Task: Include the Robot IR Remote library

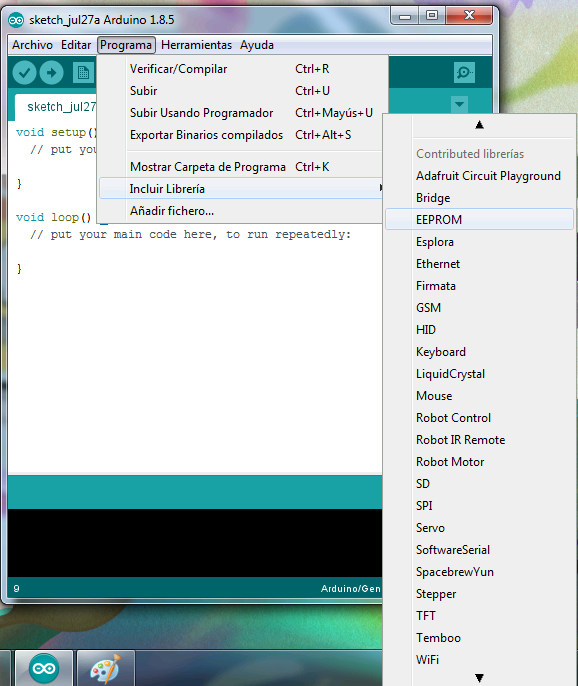Action: [480, 440]
